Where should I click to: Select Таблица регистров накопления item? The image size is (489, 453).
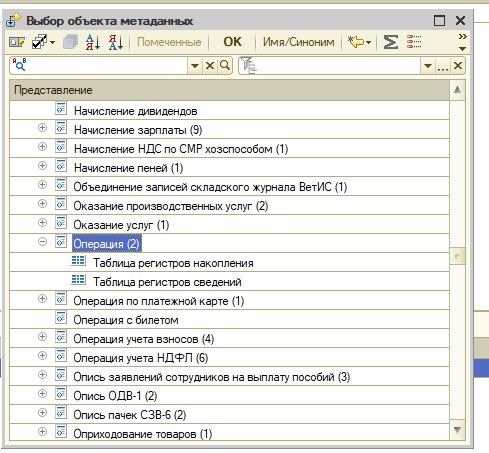pyautogui.click(x=173, y=263)
